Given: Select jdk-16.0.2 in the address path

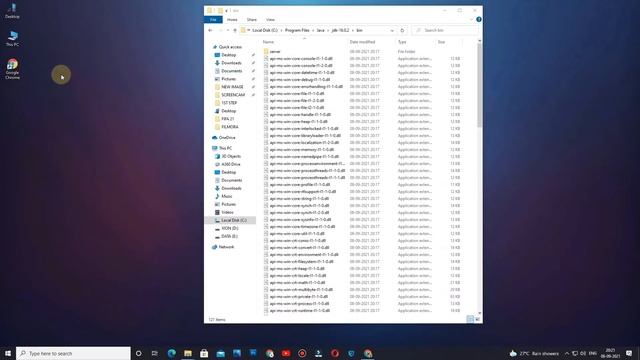Looking at the screenshot, I should 340,30.
